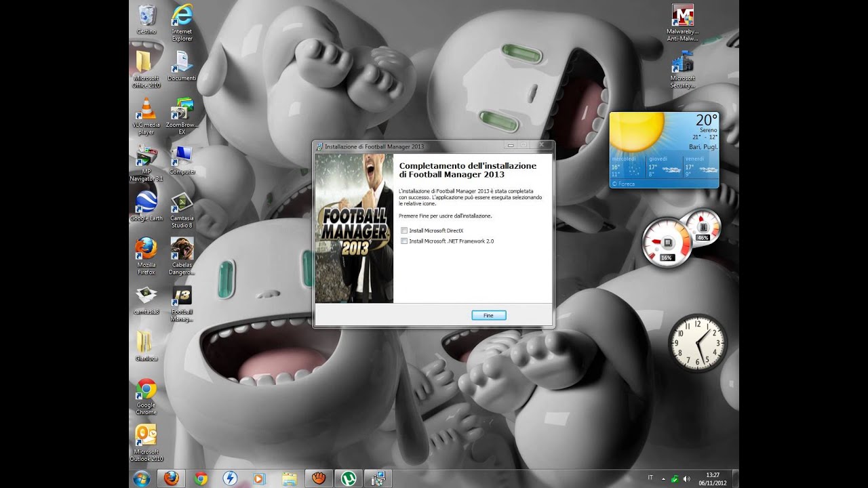
Task: Open the Gianluca folder
Action: [x=146, y=346]
